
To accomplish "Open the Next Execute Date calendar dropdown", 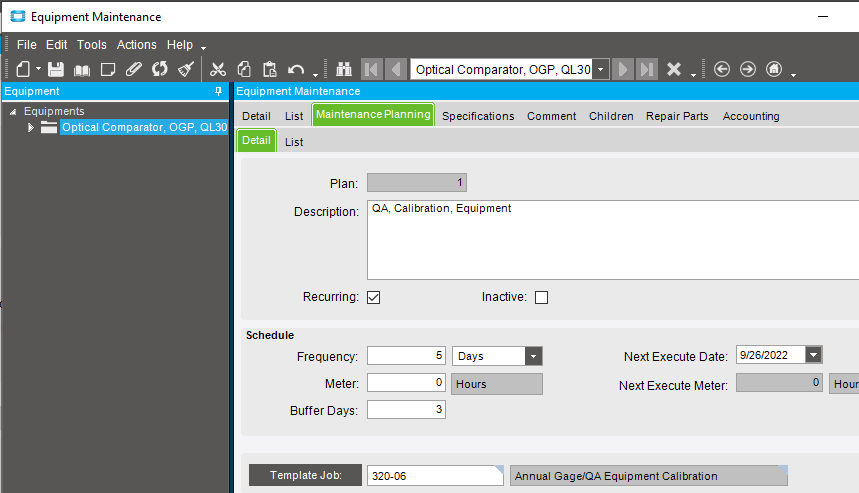I will click(813, 355).
